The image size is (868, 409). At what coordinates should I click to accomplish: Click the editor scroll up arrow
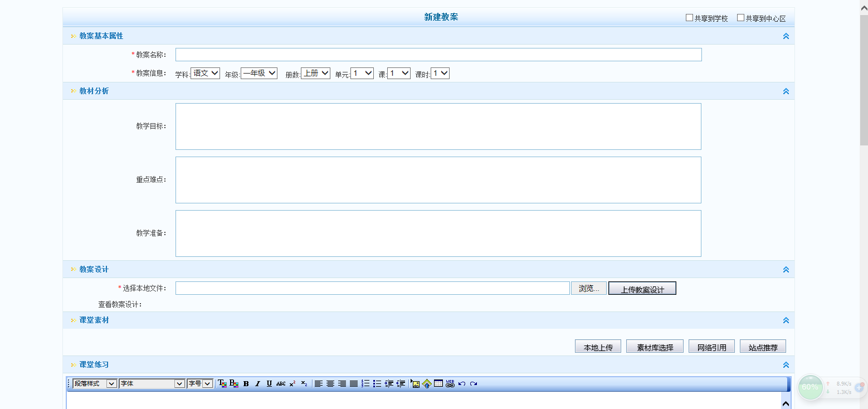click(x=786, y=403)
